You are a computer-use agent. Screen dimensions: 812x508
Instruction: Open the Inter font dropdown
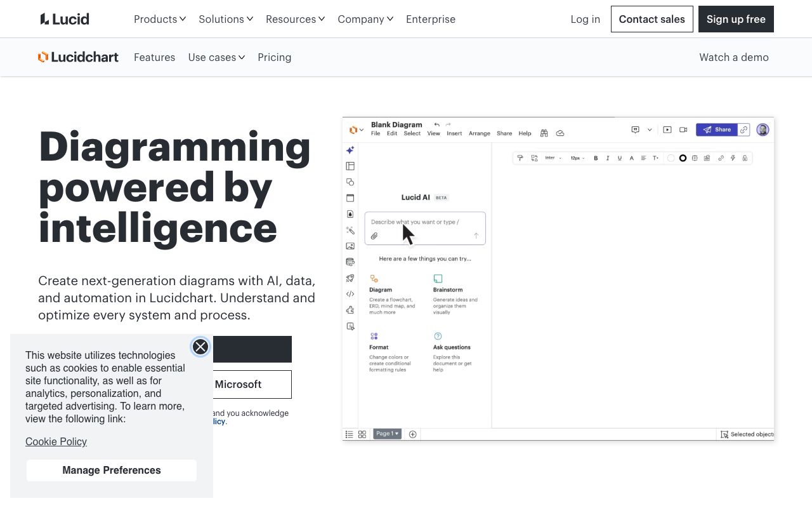553,158
